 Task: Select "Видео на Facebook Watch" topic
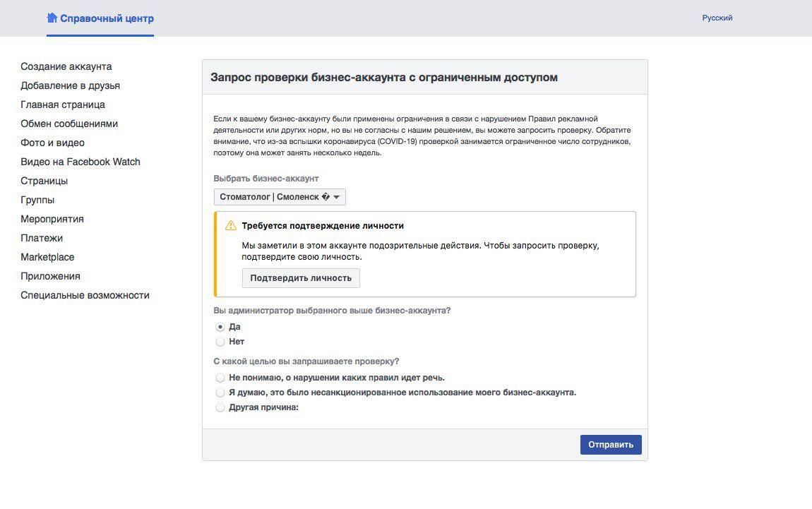[x=80, y=162]
